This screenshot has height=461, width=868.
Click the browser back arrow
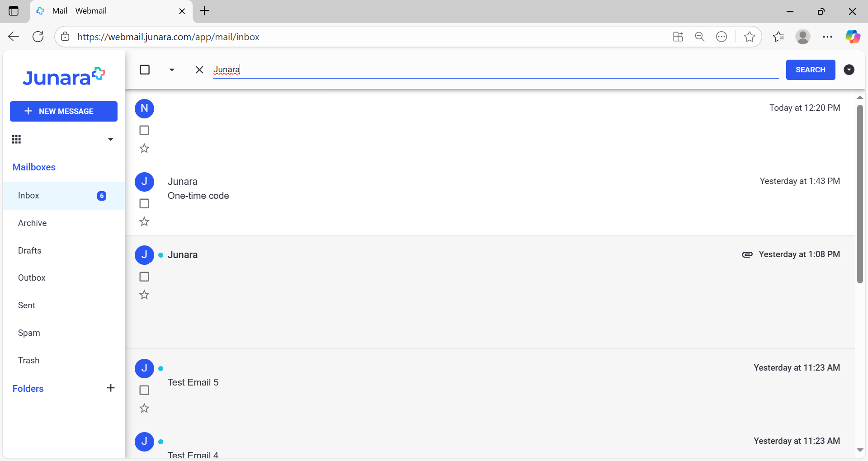click(14, 37)
